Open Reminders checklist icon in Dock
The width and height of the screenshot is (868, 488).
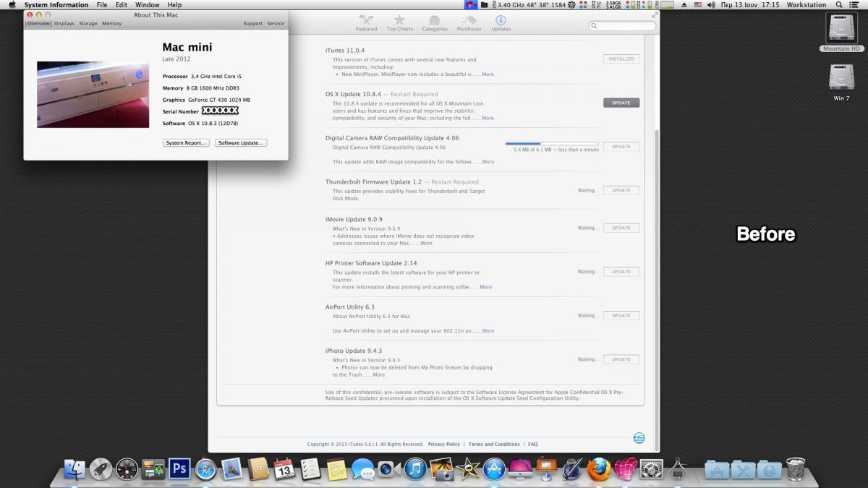pos(310,469)
